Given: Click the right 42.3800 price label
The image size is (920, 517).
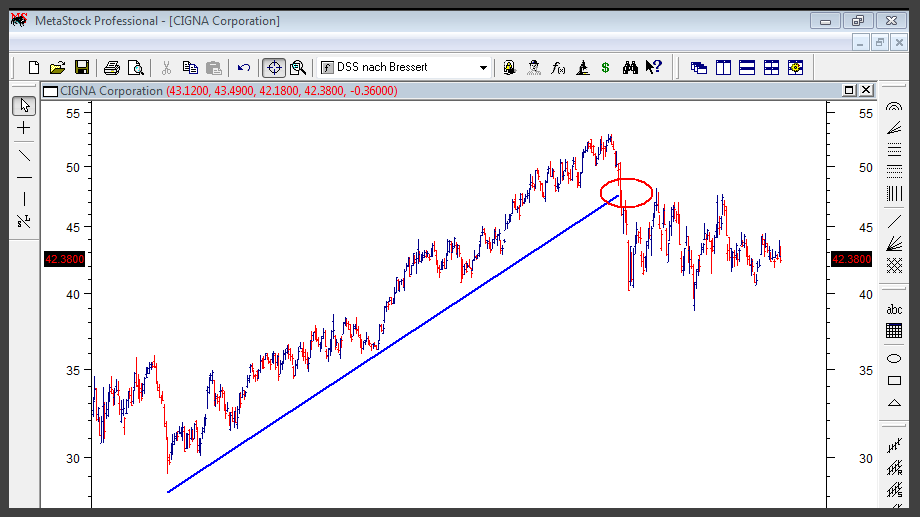Looking at the screenshot, I should click(851, 259).
